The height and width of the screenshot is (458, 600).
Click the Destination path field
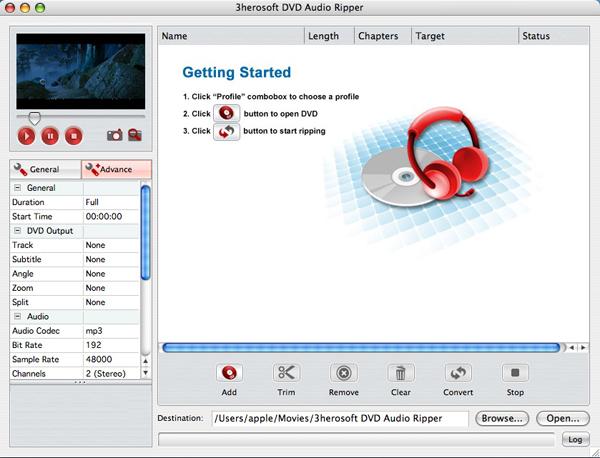pyautogui.click(x=340, y=419)
